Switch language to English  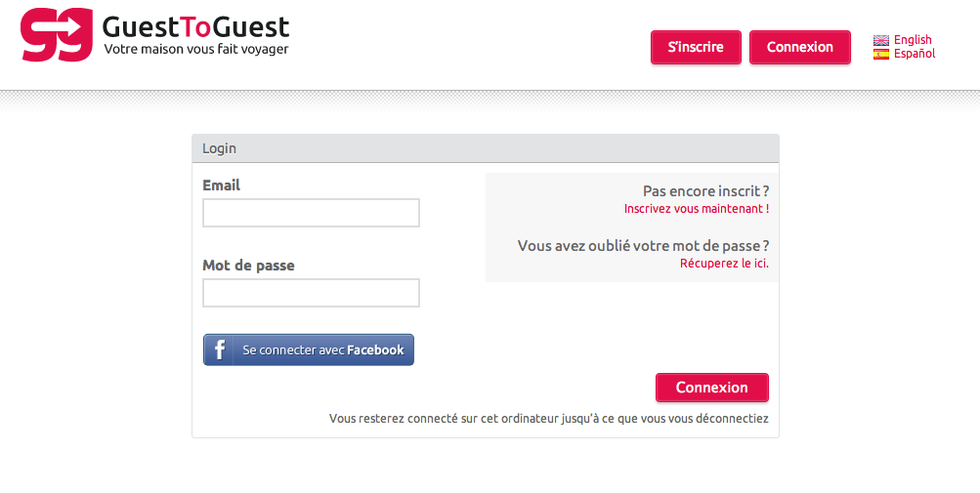coord(913,40)
